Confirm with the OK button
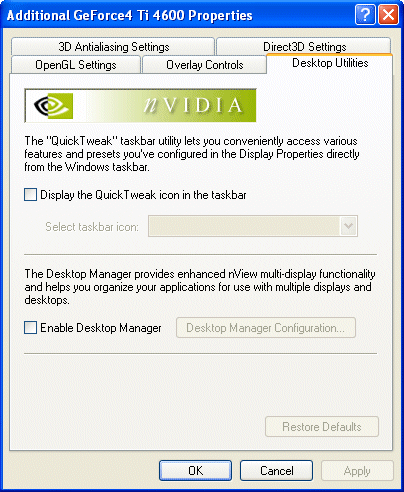Viewport: 404px width, 492px height. [195, 471]
